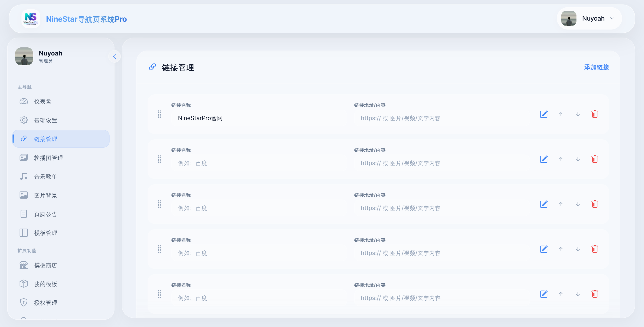The image size is (644, 327).
Task: Click trash icon in second link row
Action: [x=595, y=159]
